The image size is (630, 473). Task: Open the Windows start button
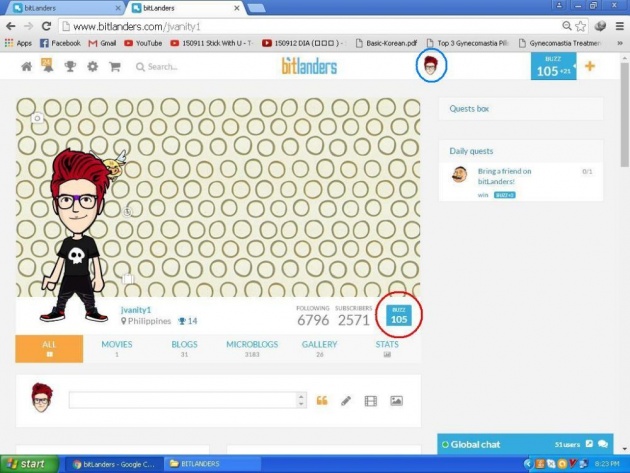coord(29,464)
